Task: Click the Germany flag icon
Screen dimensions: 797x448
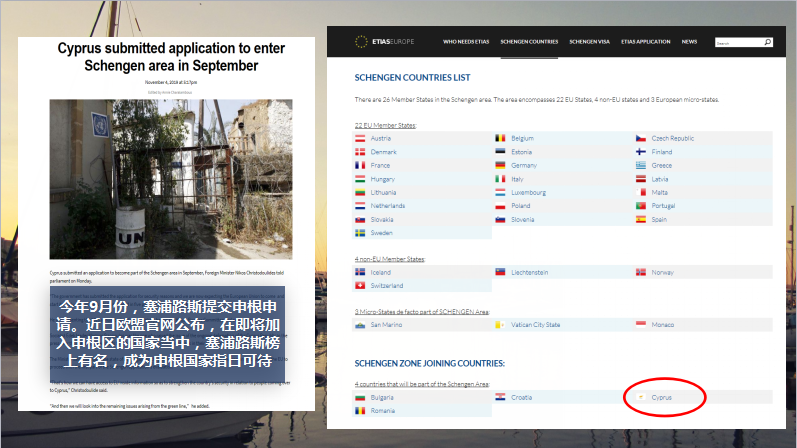Action: tap(500, 165)
